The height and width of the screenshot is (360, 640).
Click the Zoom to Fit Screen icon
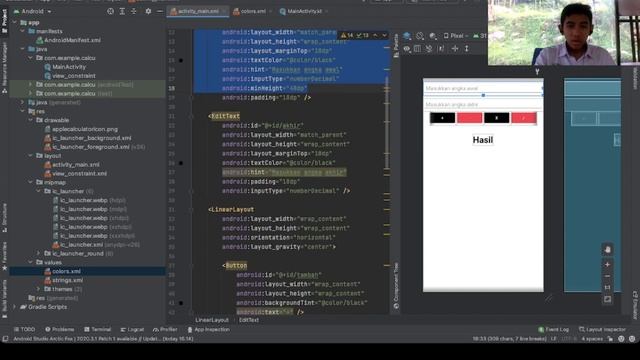pos(607,299)
